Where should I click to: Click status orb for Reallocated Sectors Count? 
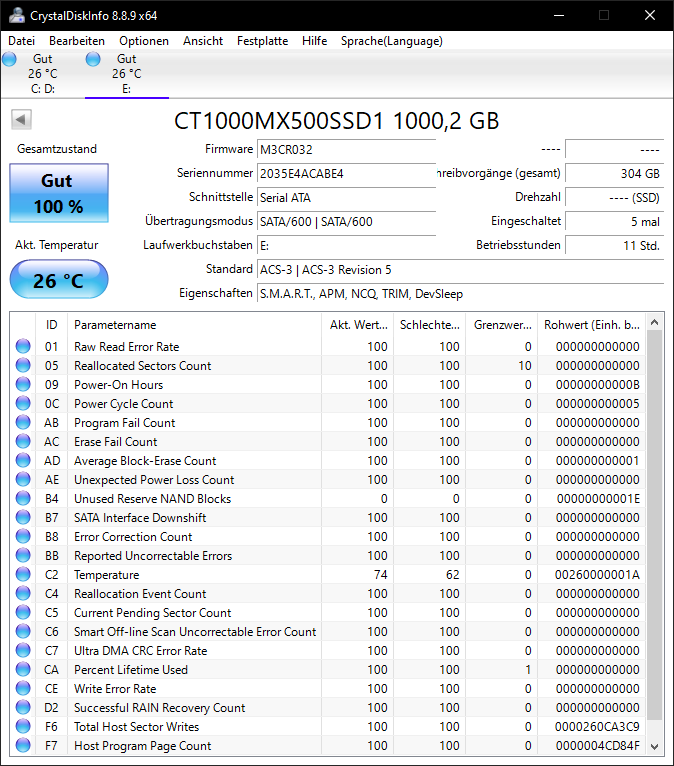click(23, 365)
